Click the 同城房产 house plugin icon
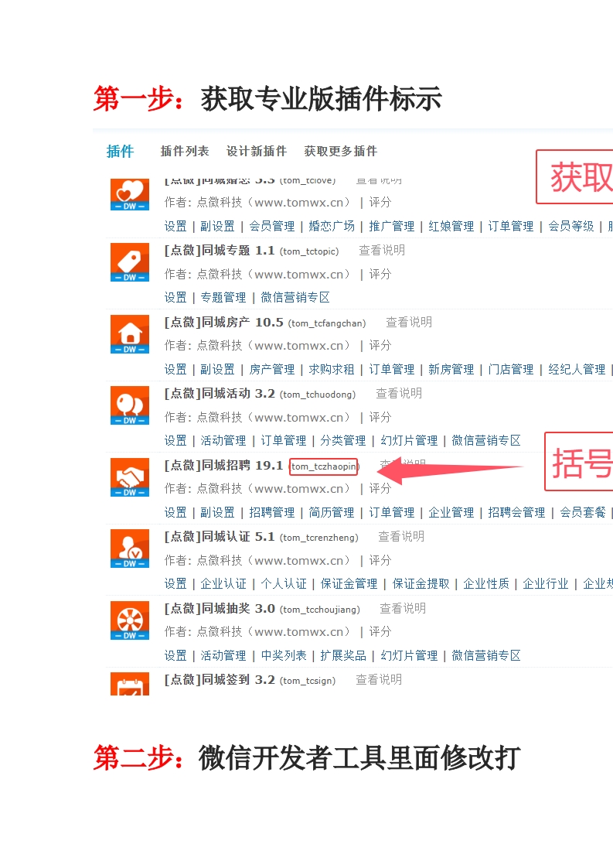This screenshot has width=613, height=868. point(129,334)
